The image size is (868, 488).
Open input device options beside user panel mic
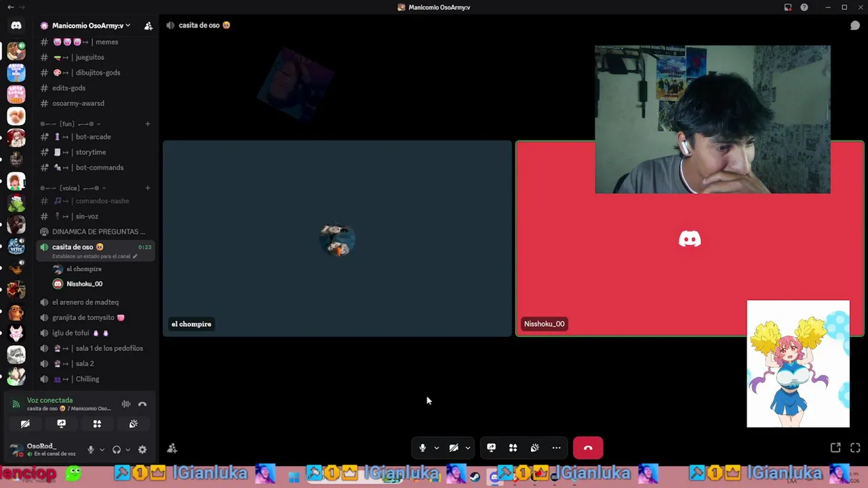pyautogui.click(x=102, y=449)
